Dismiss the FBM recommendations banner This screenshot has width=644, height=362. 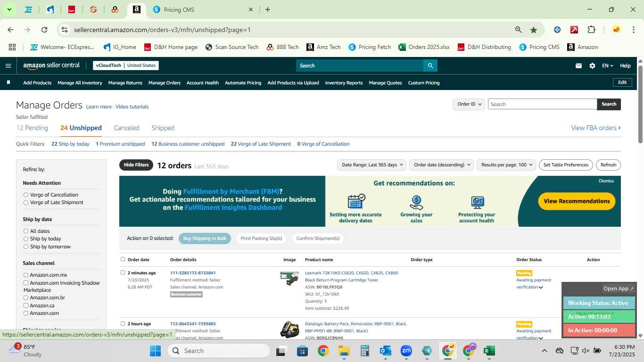(606, 181)
